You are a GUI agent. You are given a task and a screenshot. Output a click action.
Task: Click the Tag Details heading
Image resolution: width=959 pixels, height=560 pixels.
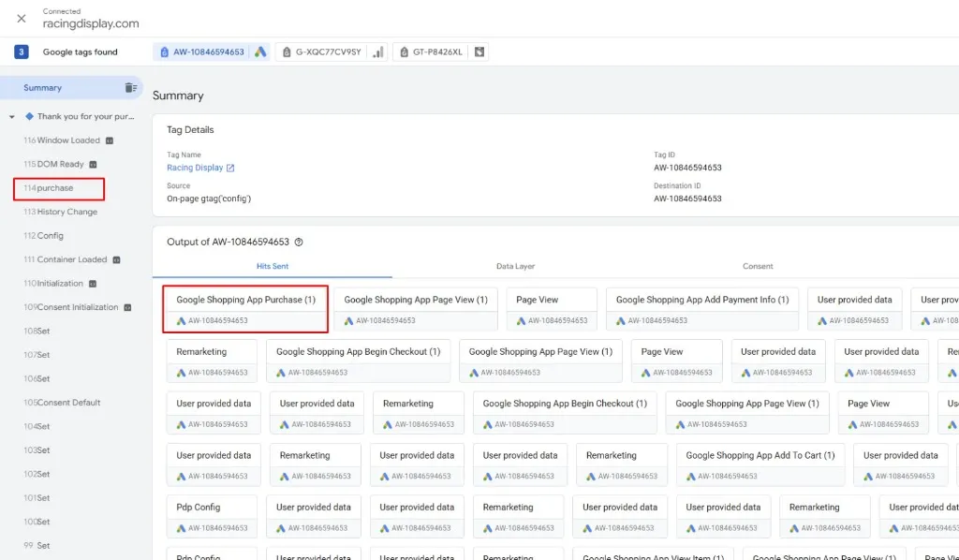point(190,129)
